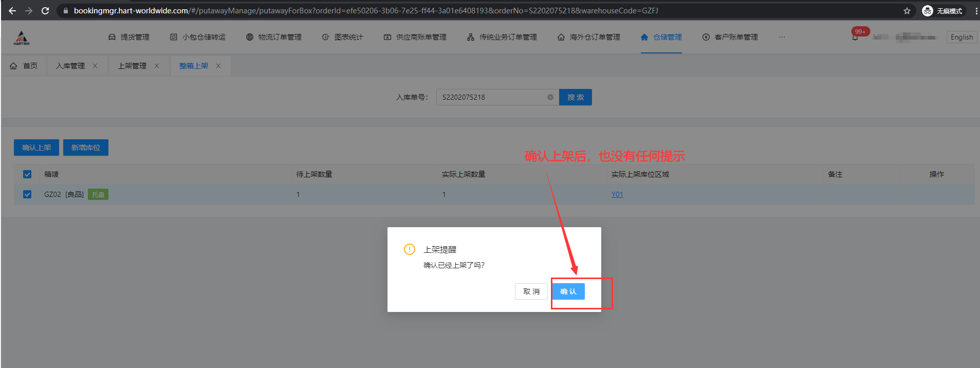This screenshot has height=368, width=980.
Task: Click the inbound order number input field
Action: click(491, 97)
